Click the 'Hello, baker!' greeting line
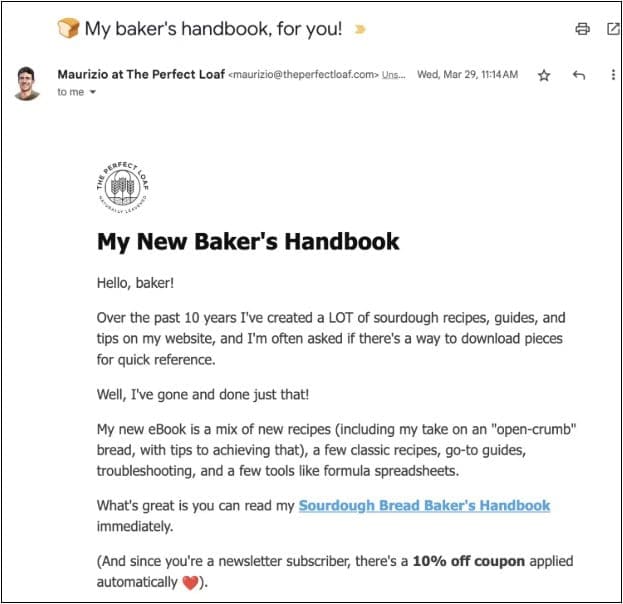Screen dimensions: 623x604 pyautogui.click(x=136, y=283)
